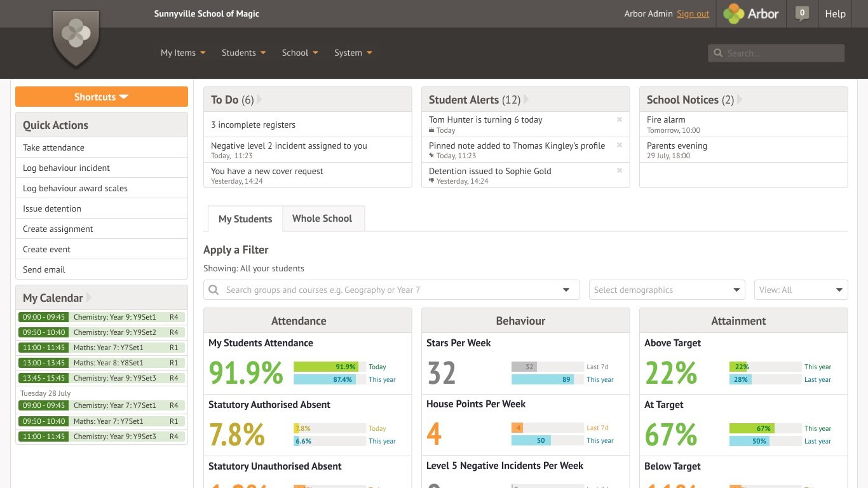Dismiss the Sophie Gold detention alert

[620, 171]
